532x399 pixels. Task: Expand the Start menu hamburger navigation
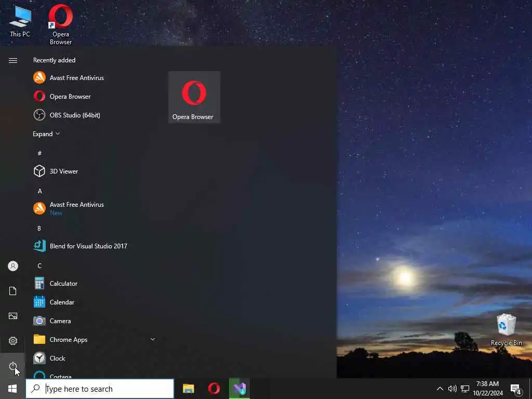[x=13, y=60]
